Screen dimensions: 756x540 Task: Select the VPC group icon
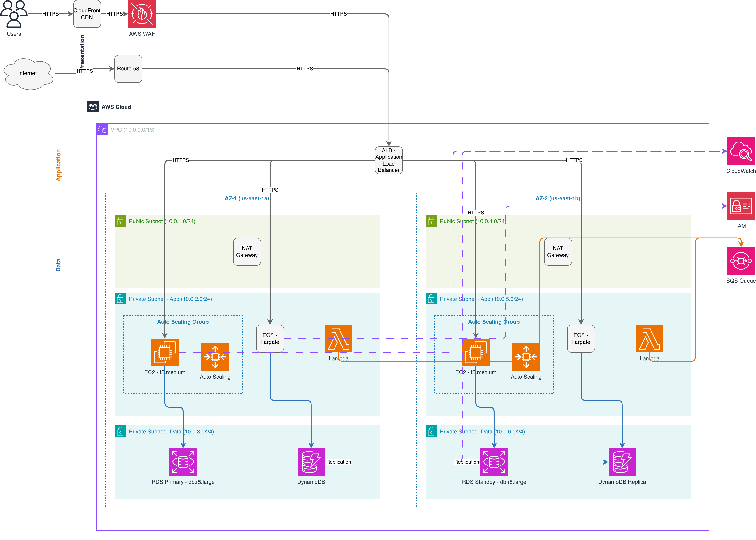coord(102,130)
